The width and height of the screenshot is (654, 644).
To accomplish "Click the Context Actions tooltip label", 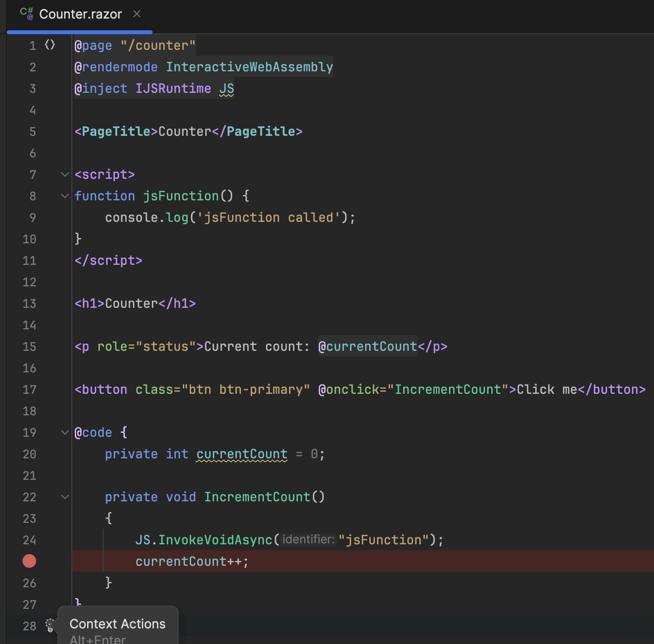I will click(117, 624).
